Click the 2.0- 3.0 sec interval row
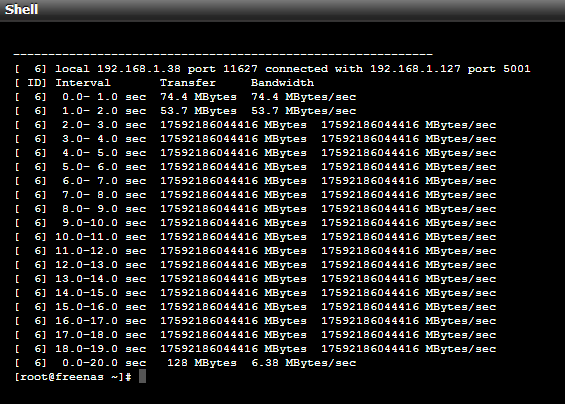The width and height of the screenshot is (565, 404). click(255, 125)
